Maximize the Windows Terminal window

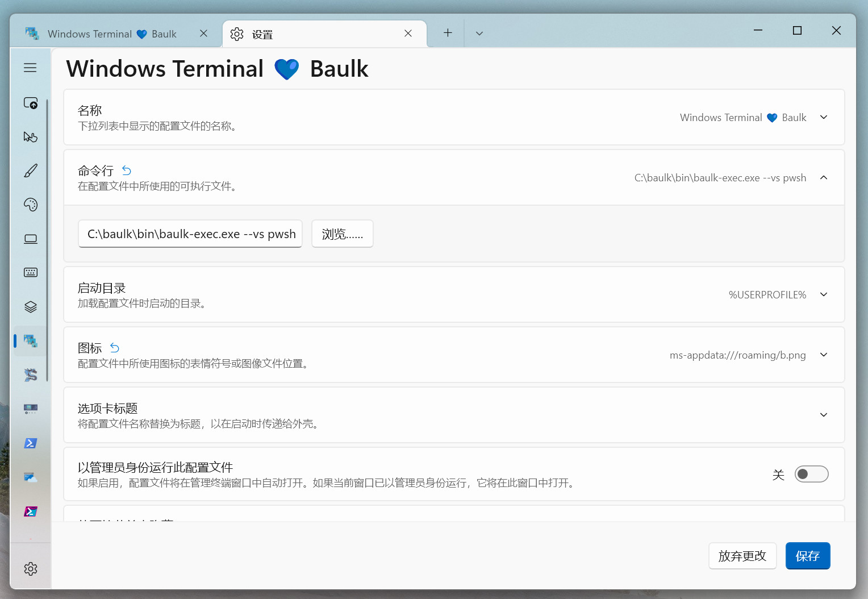pos(797,30)
